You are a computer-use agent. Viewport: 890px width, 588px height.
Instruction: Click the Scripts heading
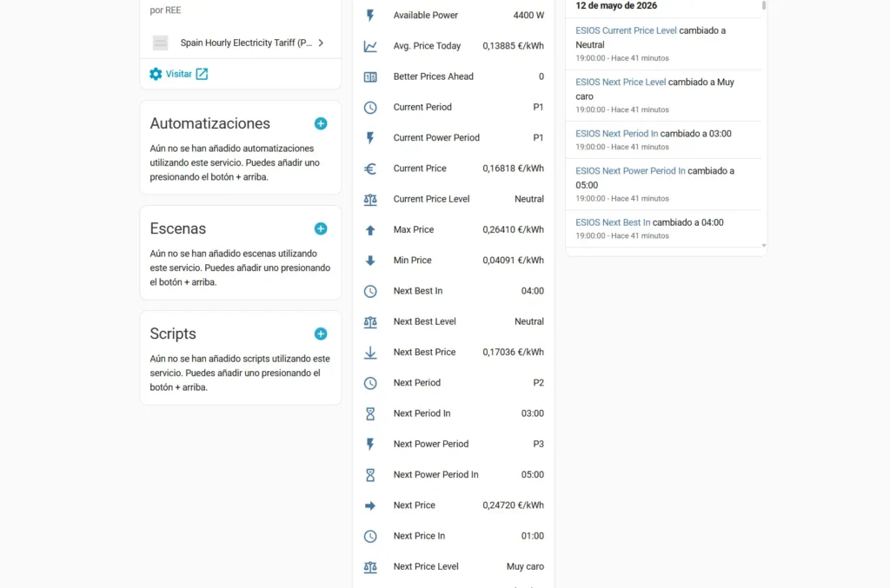coord(173,334)
